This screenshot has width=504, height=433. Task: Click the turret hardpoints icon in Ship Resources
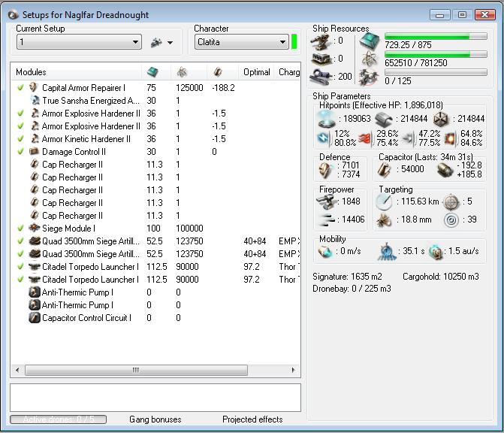[320, 42]
